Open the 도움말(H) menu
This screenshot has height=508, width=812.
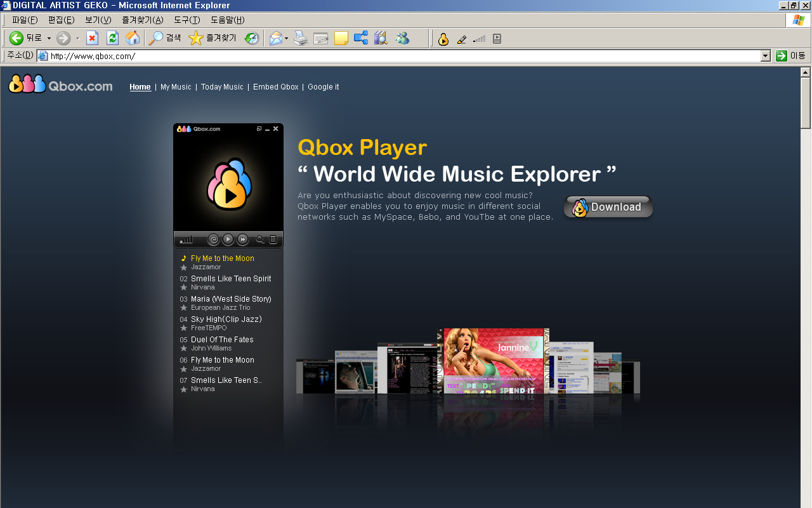tap(227, 20)
